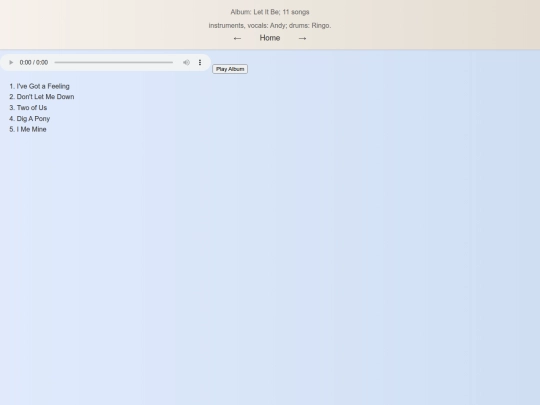Select the song Dig A Pony
This screenshot has height=405, width=540.
coord(33,118)
